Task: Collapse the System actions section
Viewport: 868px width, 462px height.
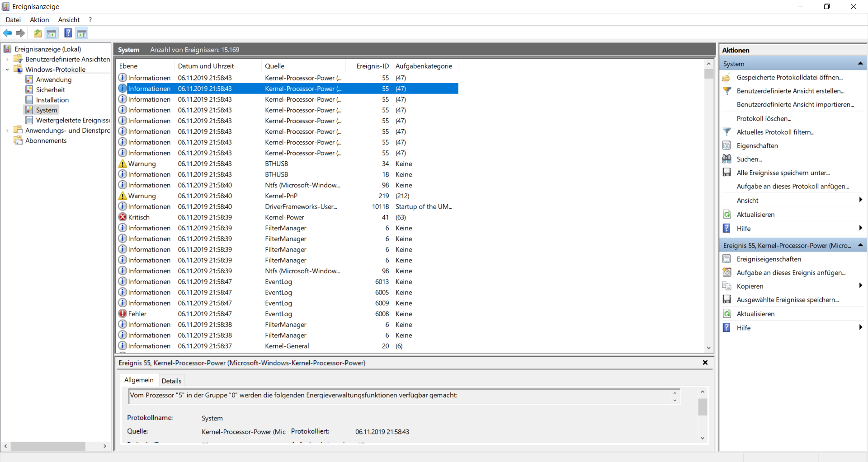Action: click(x=860, y=64)
